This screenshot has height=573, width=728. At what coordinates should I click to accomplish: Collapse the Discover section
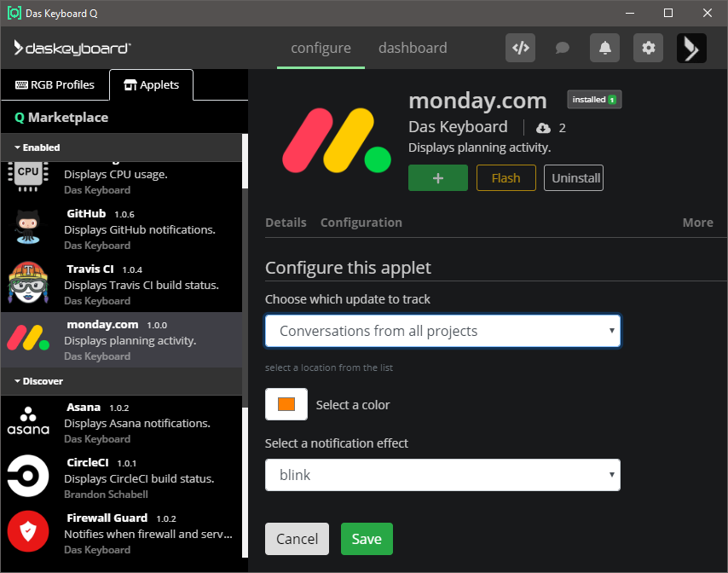122,381
